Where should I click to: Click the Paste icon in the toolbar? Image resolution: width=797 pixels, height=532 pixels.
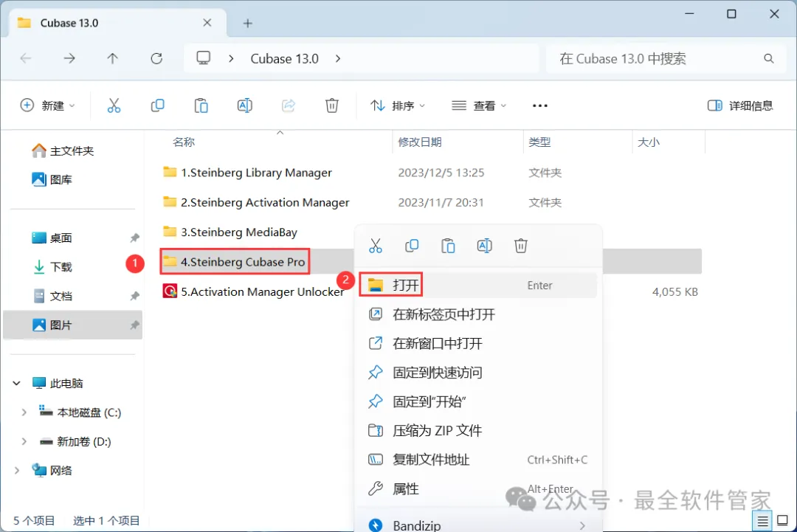click(x=201, y=106)
